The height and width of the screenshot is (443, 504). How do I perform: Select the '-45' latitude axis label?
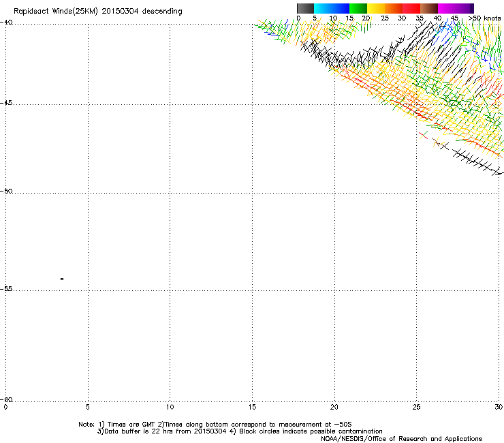(7, 103)
